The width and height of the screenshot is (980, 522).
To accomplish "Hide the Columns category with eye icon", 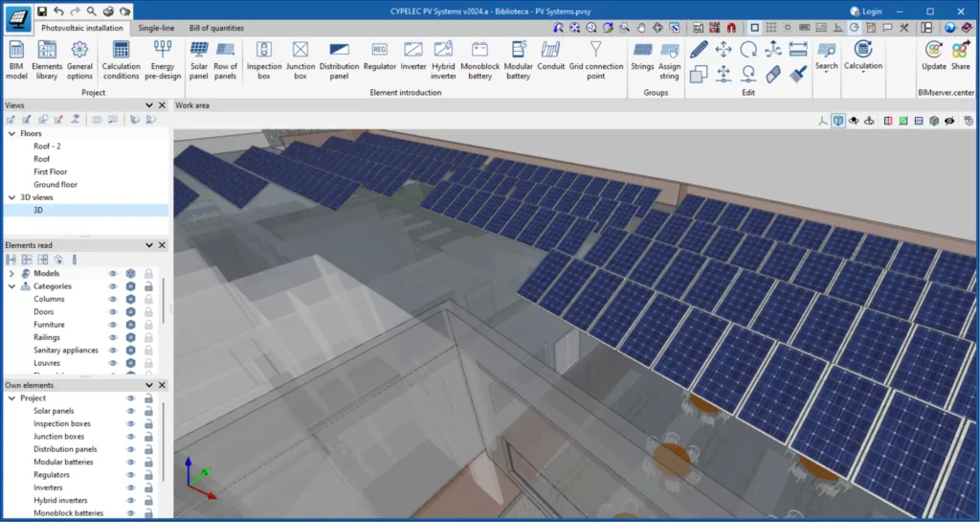I will (112, 299).
